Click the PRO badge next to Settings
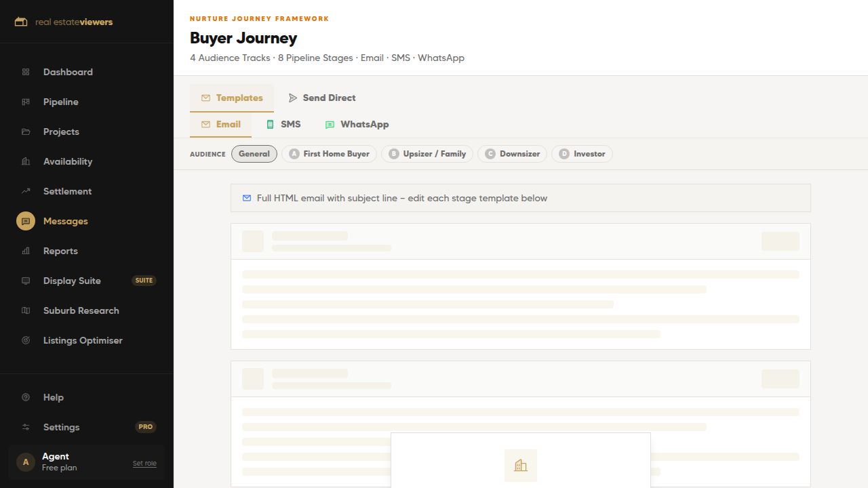 145,427
